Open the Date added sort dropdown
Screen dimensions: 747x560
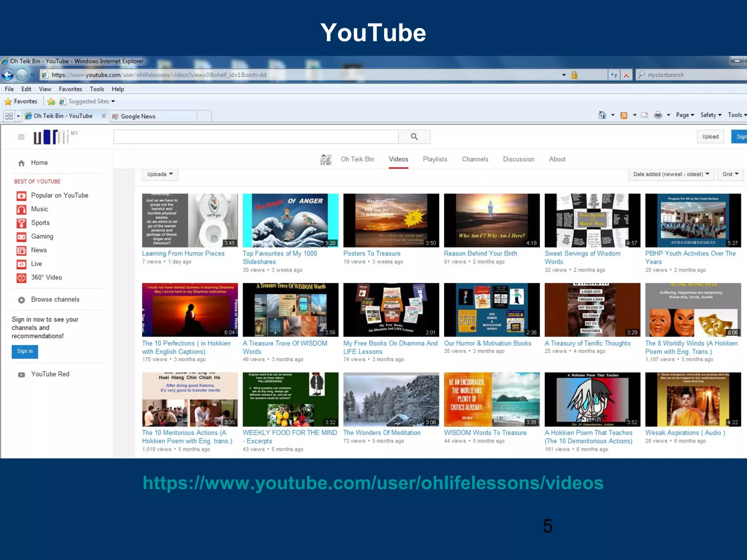[671, 174]
